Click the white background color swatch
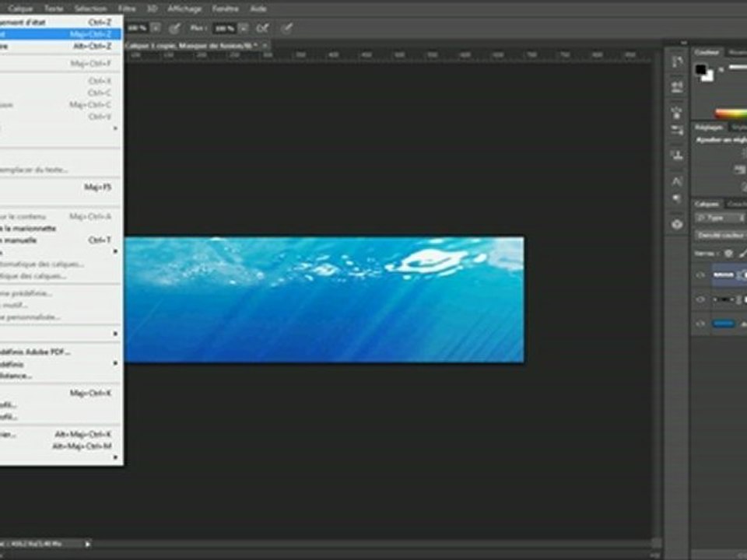This screenshot has width=747, height=560. 708,77
